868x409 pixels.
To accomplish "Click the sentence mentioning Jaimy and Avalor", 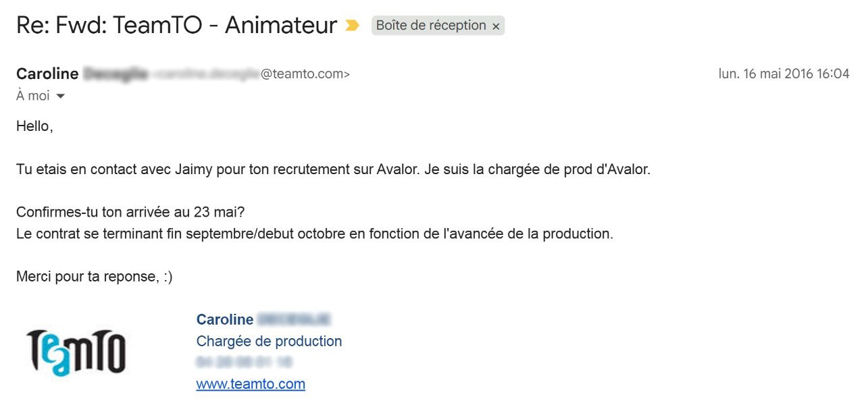I will pos(333,169).
